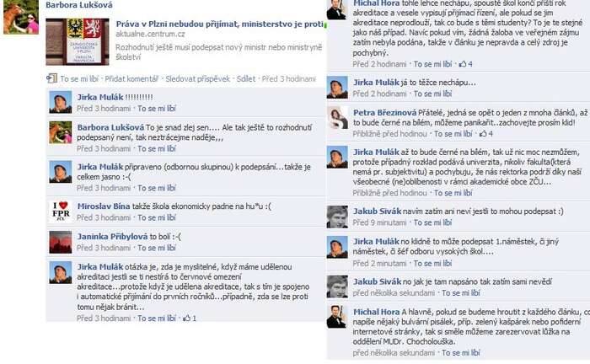Image resolution: width=590 pixels, height=364 pixels.
Task: Click 'Přidat komentář' under the post
Action: click(x=131, y=79)
